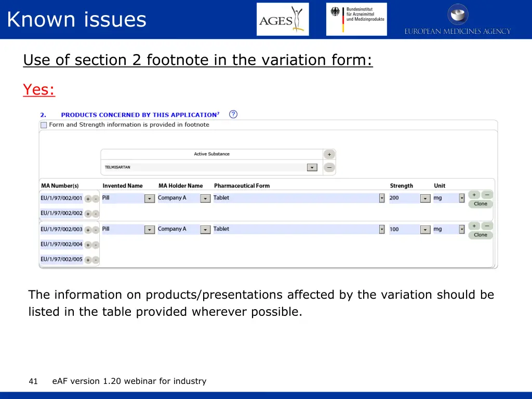Enable Form and Strength in footnote checkbox
The height and width of the screenshot is (399, 532).
[x=44, y=125]
